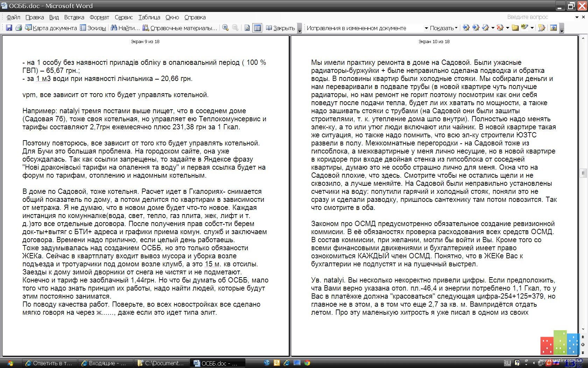The width and height of the screenshot is (588, 368).
Task: Click the Экран 9 из 18 label
Action: point(145,41)
